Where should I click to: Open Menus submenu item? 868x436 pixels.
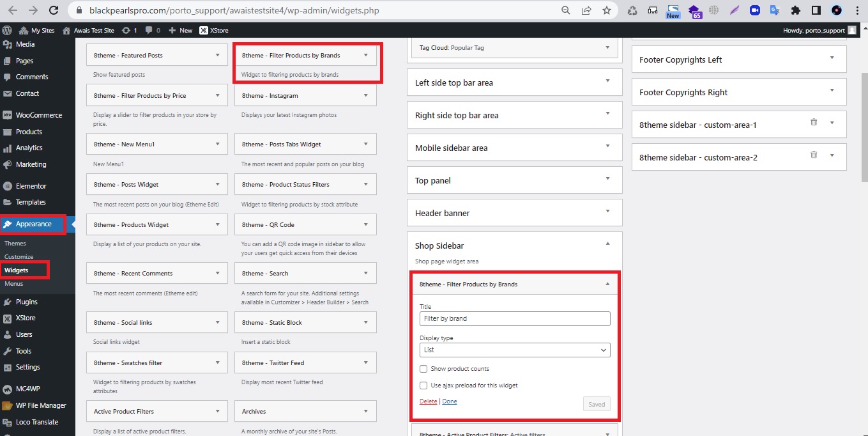[x=14, y=284]
